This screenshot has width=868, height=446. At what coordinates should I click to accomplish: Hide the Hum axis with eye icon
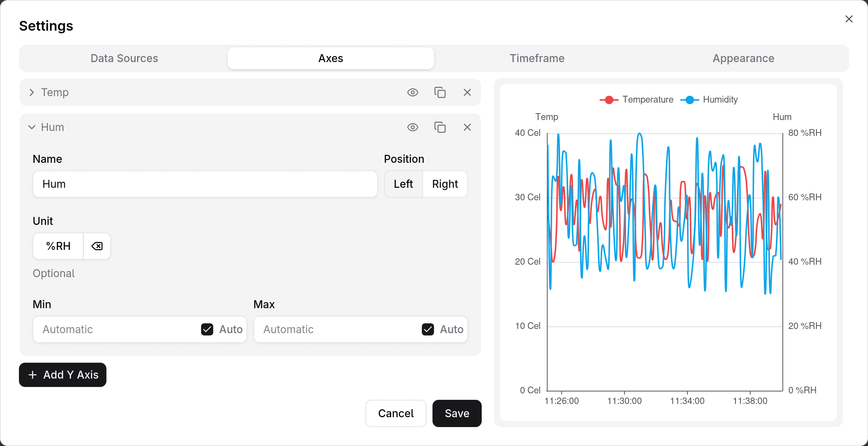412,127
